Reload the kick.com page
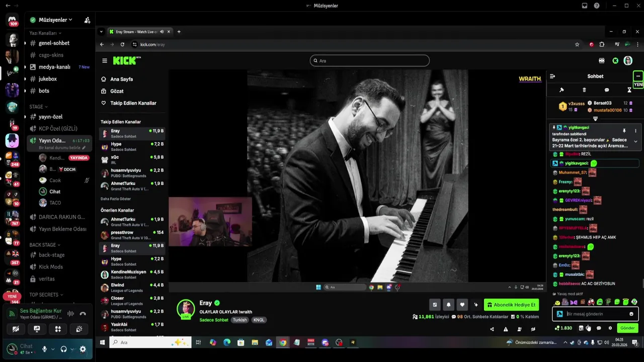 pos(122,44)
